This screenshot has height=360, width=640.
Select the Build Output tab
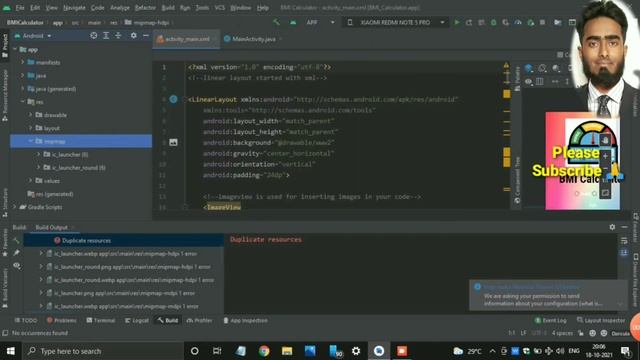click(x=51, y=227)
